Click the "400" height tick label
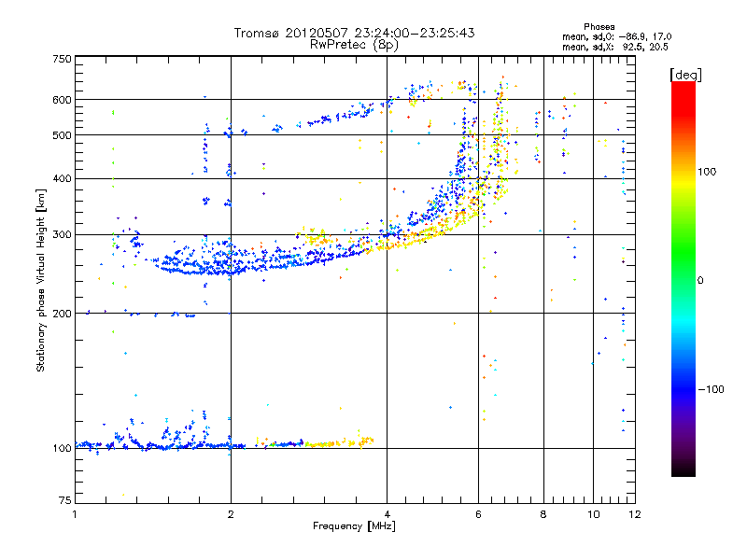The image size is (747, 560). [62, 179]
